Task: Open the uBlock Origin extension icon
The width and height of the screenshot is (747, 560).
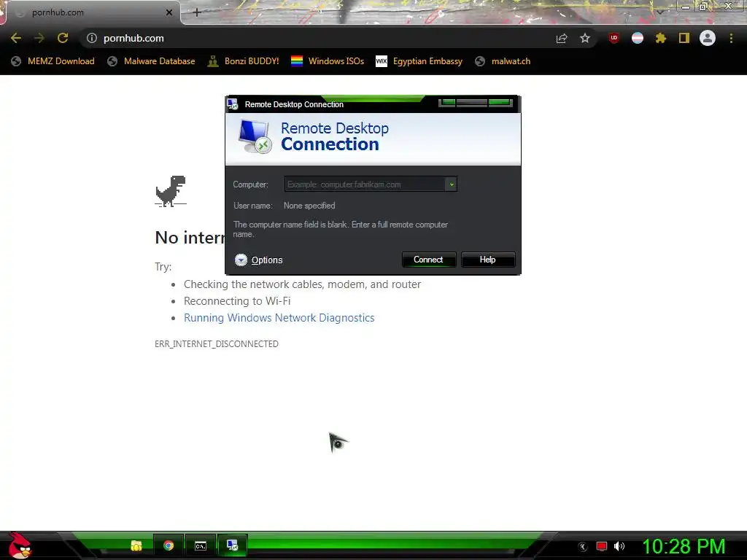Action: coord(614,38)
